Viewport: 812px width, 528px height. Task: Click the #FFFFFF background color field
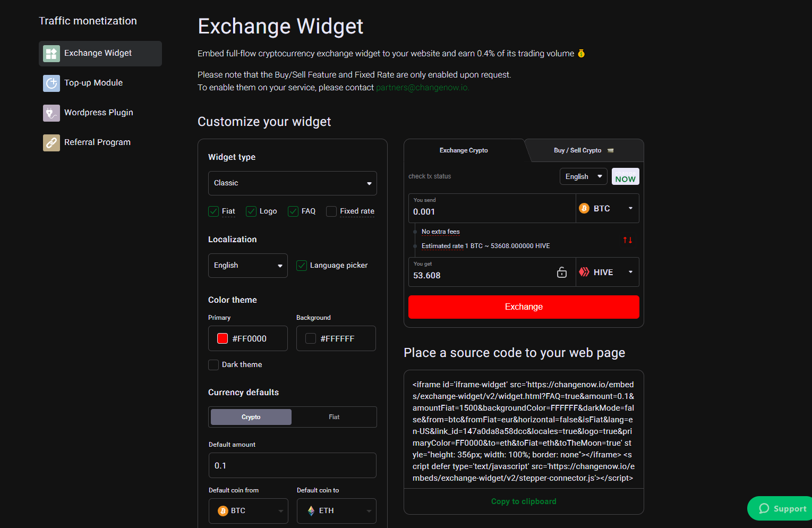pyautogui.click(x=336, y=338)
